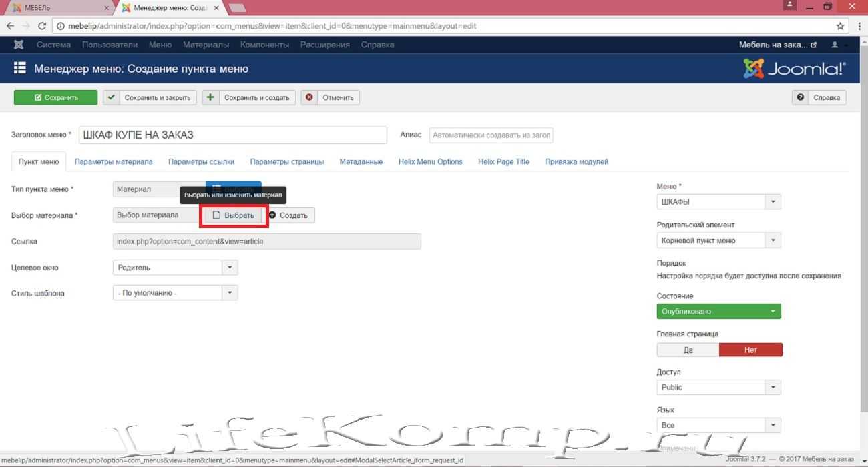Click the green Сохранить save button
868x467 pixels.
click(55, 97)
